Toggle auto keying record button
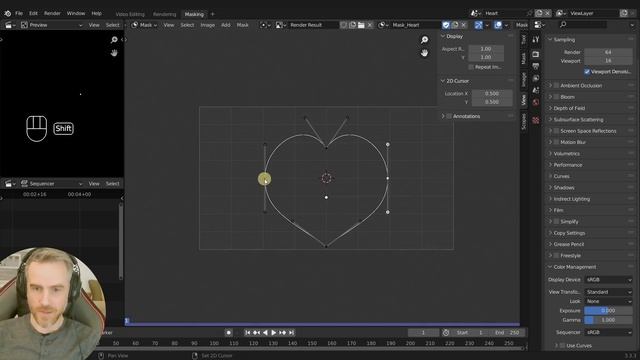Screen dimensions: 640x360 pos(229,333)
